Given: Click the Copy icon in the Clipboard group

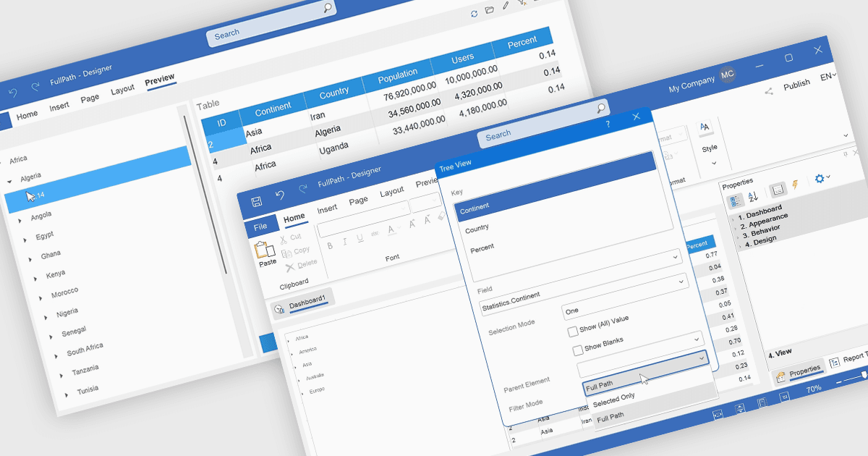Looking at the screenshot, I should point(286,253).
